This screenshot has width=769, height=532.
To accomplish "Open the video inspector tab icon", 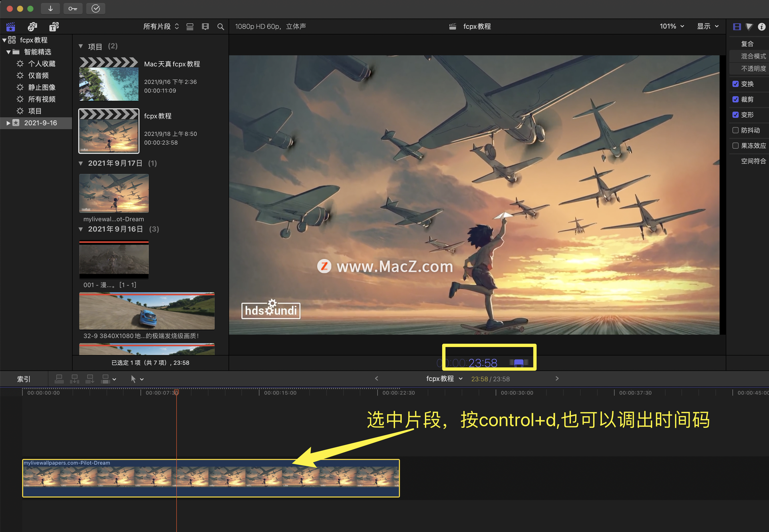I will point(737,26).
